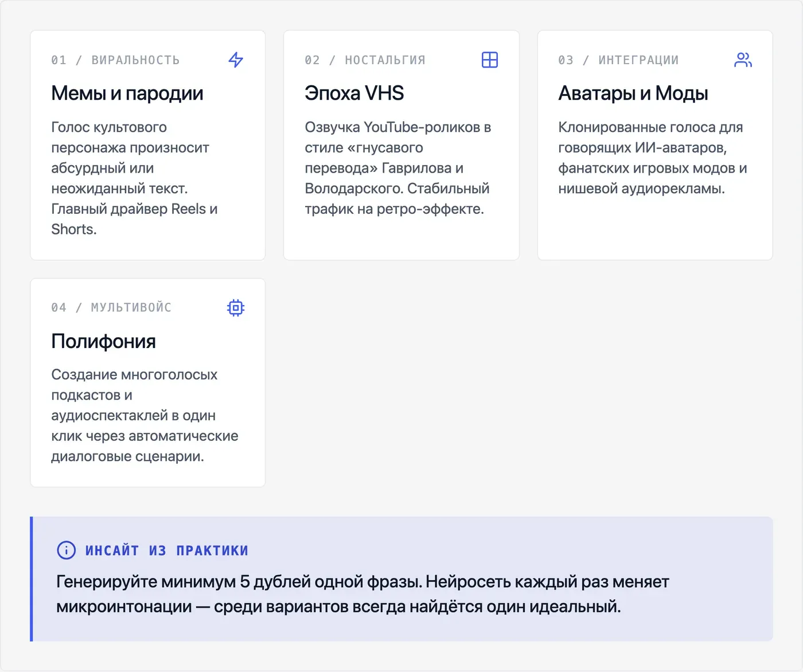The height and width of the screenshot is (672, 803).
Task: Select the heading Полифония
Action: tap(104, 341)
